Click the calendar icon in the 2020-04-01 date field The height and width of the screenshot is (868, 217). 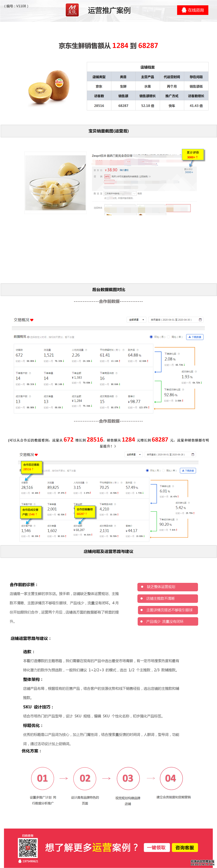[x=200, y=319]
